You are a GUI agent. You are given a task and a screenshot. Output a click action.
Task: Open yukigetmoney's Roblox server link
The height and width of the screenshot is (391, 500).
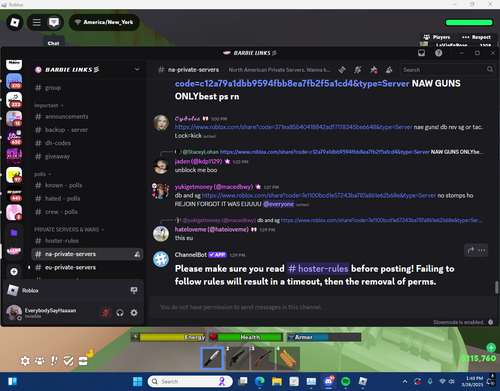(x=319, y=195)
